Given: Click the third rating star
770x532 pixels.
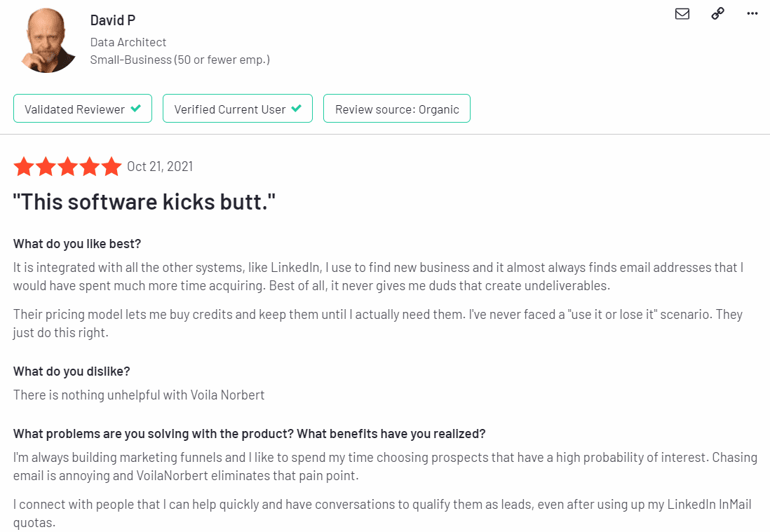Looking at the screenshot, I should (68, 166).
